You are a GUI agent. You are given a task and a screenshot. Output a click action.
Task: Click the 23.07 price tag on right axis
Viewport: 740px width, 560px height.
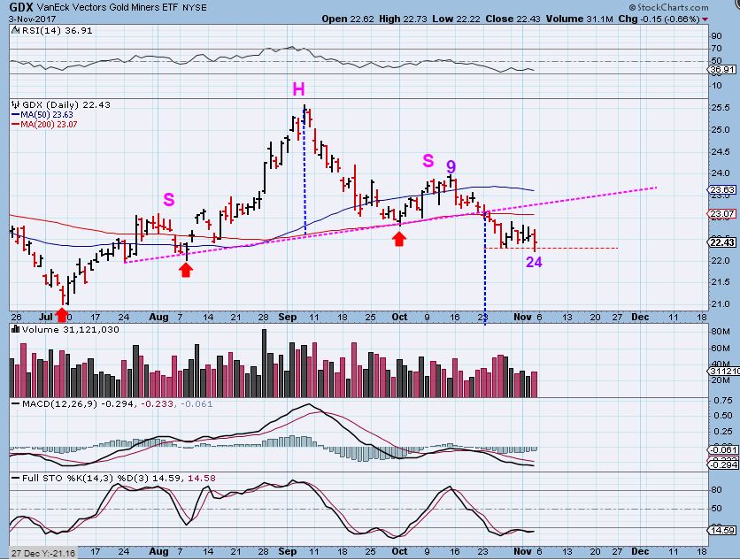pos(722,214)
